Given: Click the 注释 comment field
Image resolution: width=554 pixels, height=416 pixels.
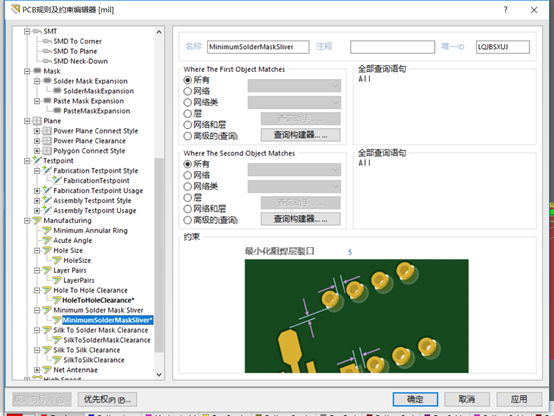Looking at the screenshot, I should 393,47.
